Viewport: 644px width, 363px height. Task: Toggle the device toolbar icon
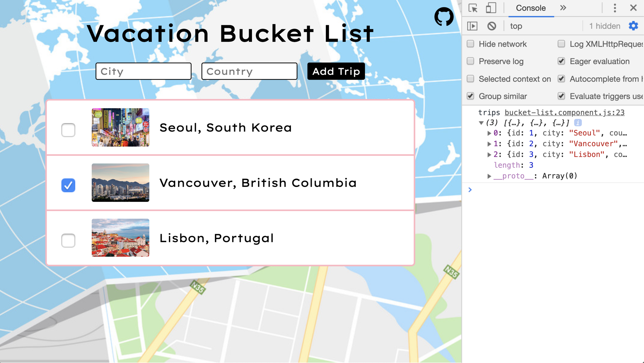[x=491, y=8]
